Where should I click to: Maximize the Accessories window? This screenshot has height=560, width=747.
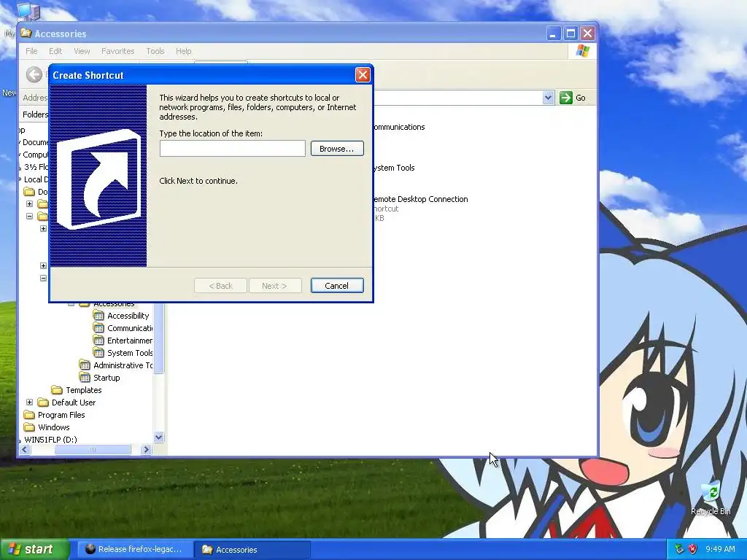(x=570, y=34)
